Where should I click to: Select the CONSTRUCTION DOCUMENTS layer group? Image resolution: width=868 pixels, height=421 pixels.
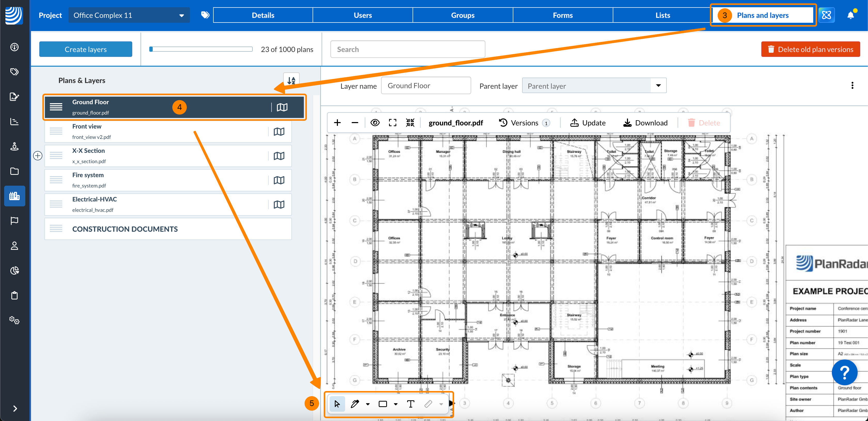pyautogui.click(x=168, y=229)
